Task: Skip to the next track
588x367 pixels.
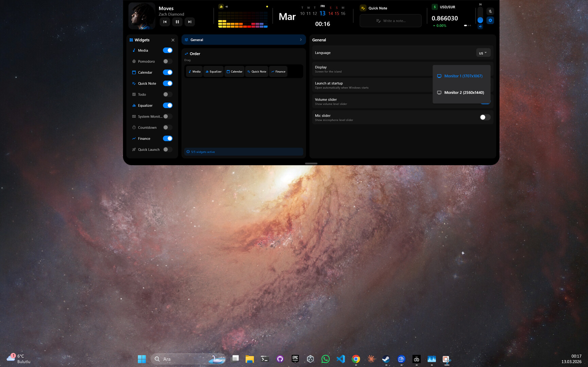Action: pos(190,22)
